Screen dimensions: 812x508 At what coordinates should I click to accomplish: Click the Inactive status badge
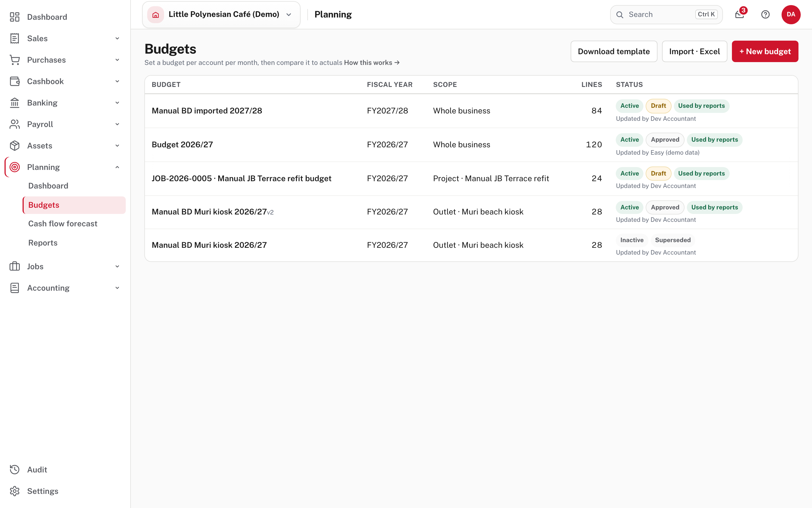point(632,240)
